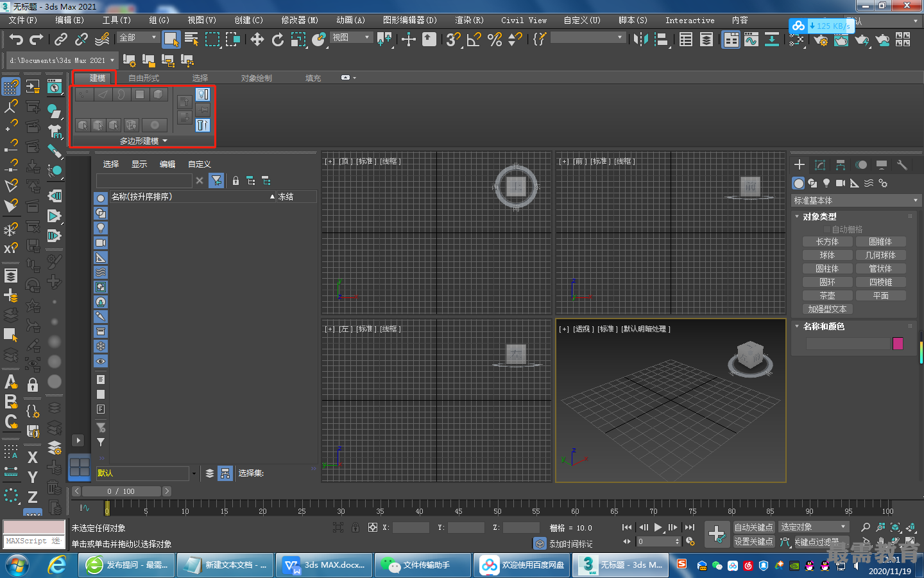924x578 pixels.
Task: Toggle selection lock icon in status bar
Action: 355,527
